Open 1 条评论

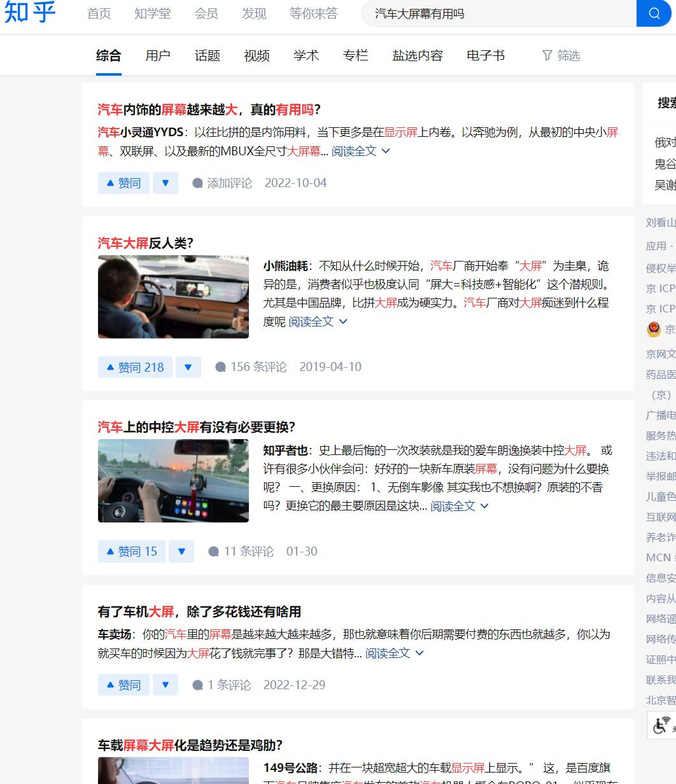tap(222, 685)
